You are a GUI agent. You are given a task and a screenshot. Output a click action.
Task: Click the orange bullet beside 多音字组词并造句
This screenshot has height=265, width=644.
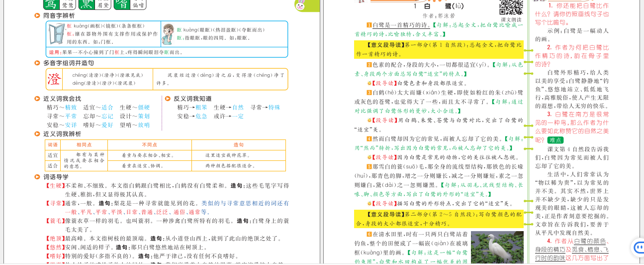[x=37, y=63]
